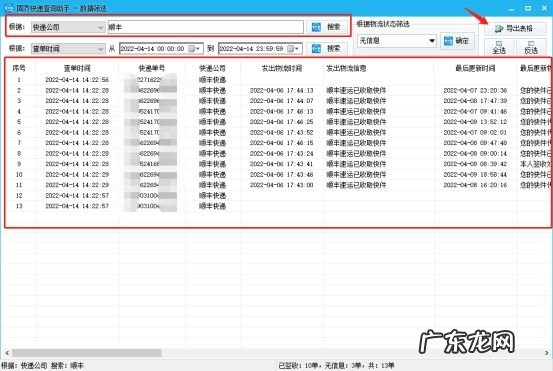553x371 pixels.
Task: Click the status bar text 根据: 快递公司 搜索: 顺丰
Action: click(x=42, y=366)
